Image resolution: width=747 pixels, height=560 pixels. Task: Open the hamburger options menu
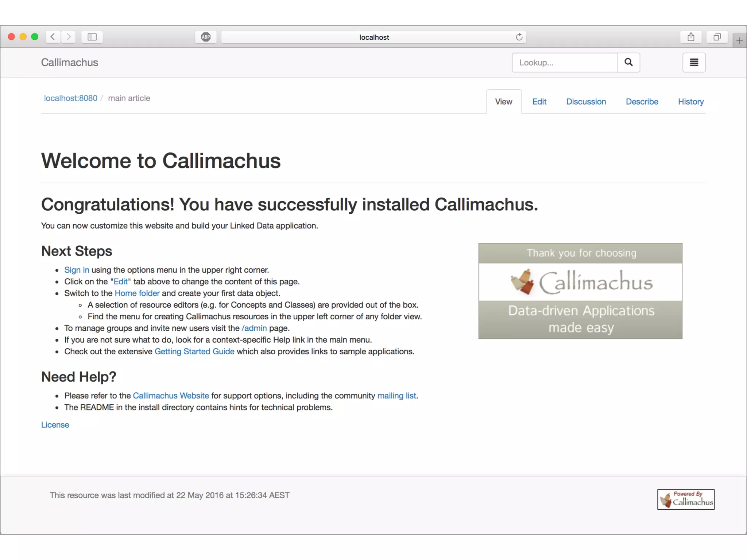694,62
